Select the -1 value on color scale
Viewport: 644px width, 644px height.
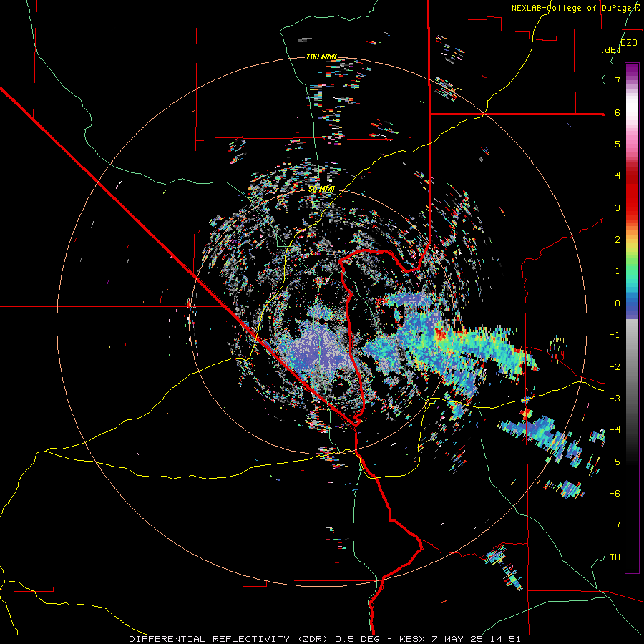[615, 335]
